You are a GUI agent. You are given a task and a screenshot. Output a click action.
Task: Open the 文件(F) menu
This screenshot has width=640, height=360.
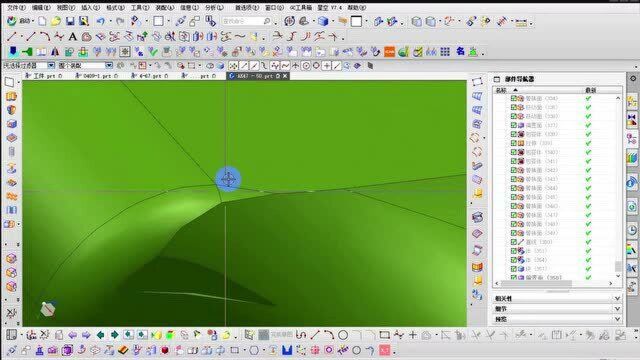[x=16, y=7]
